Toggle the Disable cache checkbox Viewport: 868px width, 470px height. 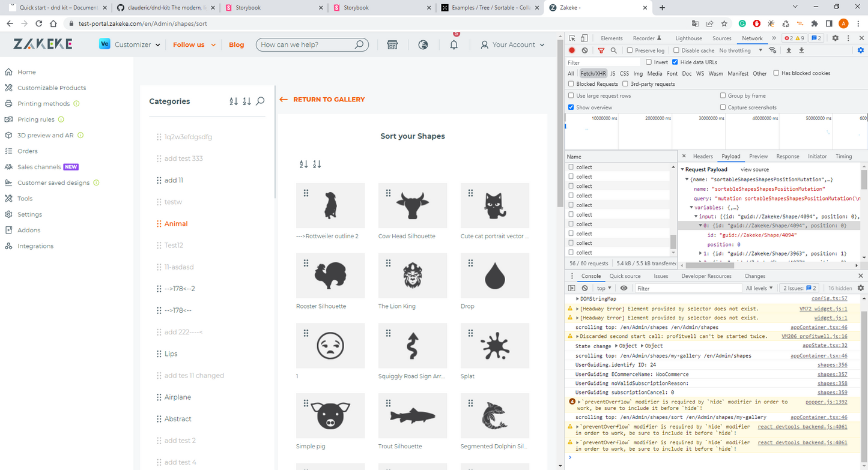[676, 50]
